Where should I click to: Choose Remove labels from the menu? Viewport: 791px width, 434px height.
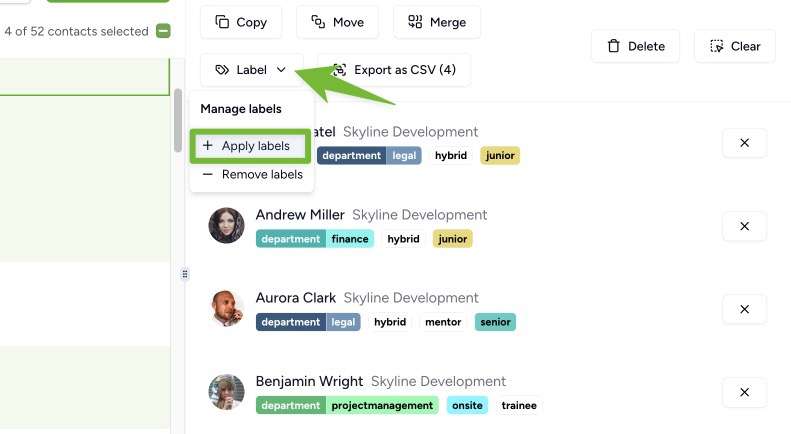(252, 175)
